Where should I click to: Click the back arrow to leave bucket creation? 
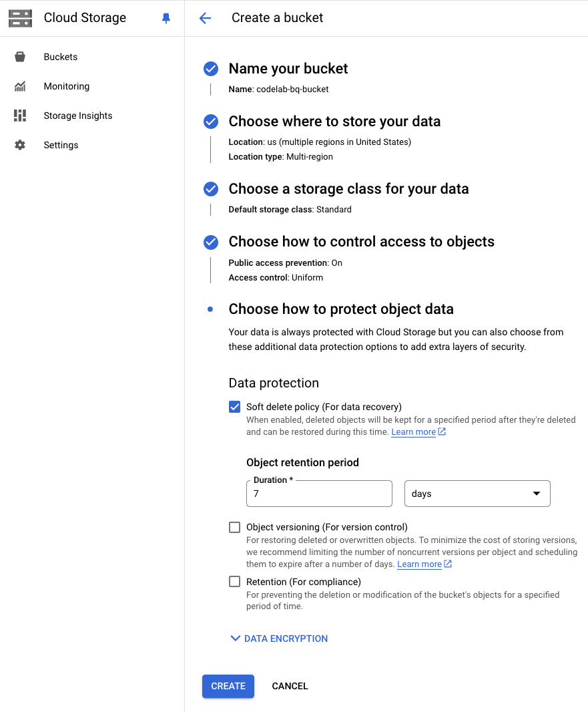click(x=205, y=18)
